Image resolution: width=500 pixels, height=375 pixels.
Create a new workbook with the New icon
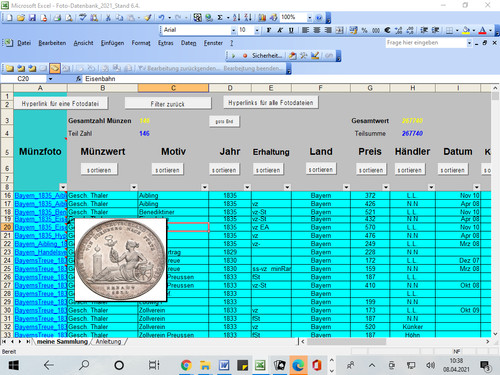tap(9, 18)
